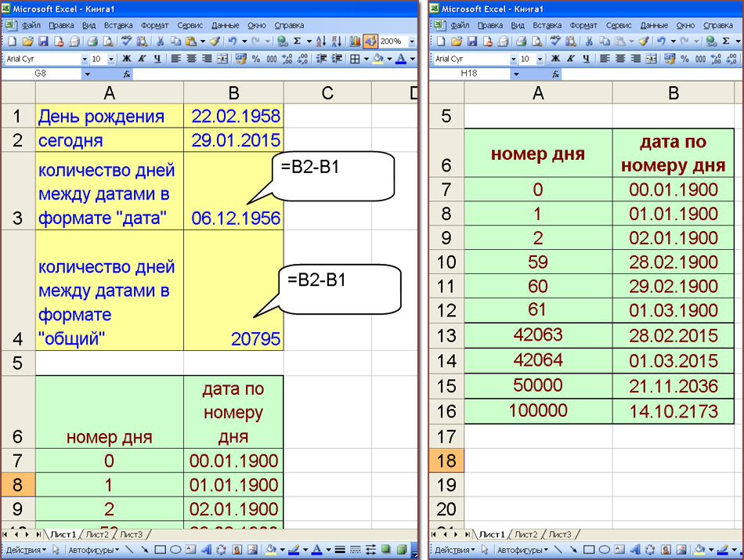Switch to Лист2 tab in left window
Screen dimensions: 744x560
click(x=97, y=534)
